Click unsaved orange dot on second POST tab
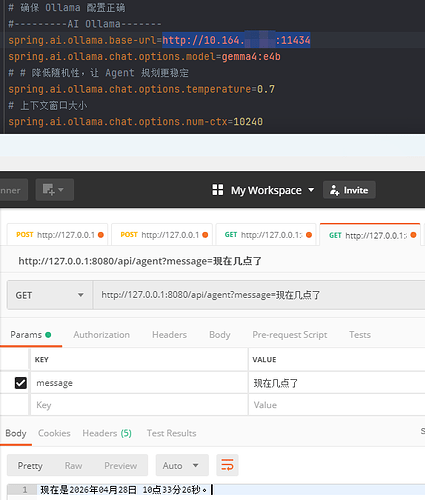Viewport: 425px width, 500px height. click(205, 235)
